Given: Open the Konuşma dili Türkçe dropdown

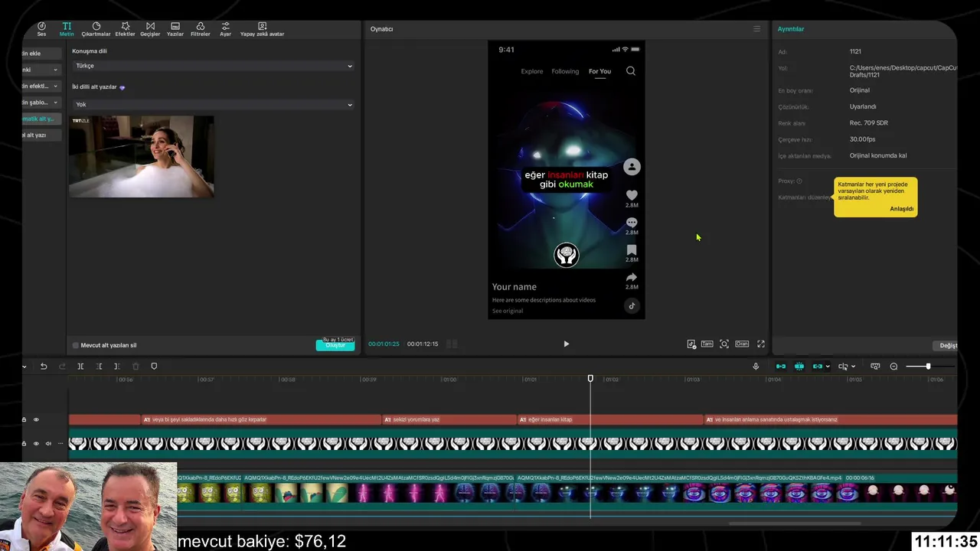Looking at the screenshot, I should pos(213,66).
